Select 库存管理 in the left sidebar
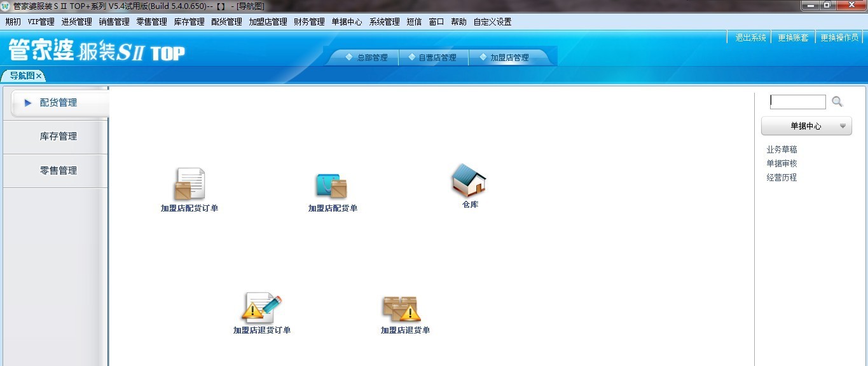Image resolution: width=868 pixels, height=366 pixels. [x=59, y=137]
